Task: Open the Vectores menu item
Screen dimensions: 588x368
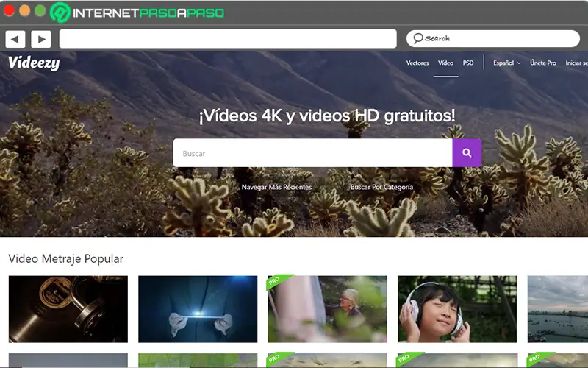Action: pos(417,63)
